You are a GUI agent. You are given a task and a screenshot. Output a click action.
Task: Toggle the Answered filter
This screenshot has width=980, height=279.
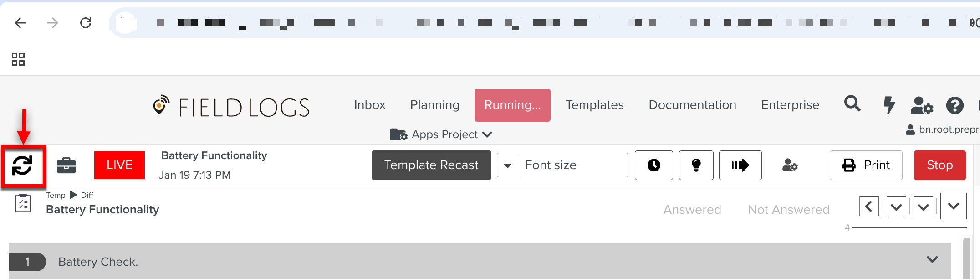[692, 210]
